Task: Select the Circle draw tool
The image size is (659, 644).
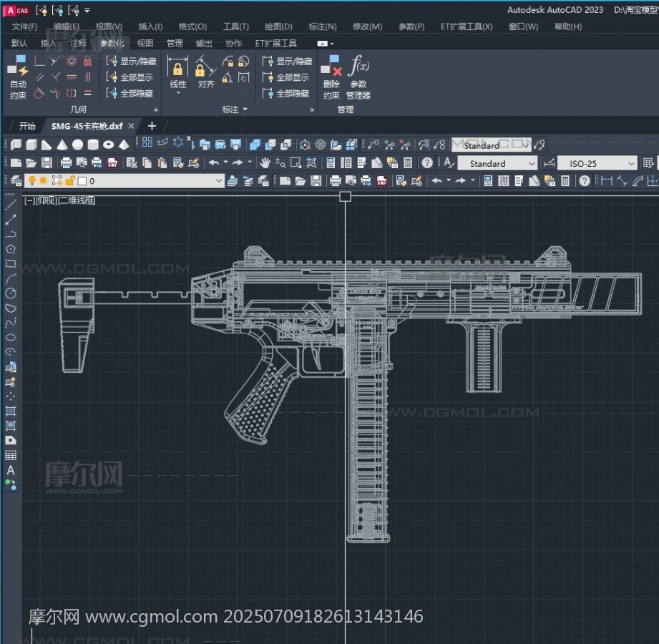Action: (11, 293)
